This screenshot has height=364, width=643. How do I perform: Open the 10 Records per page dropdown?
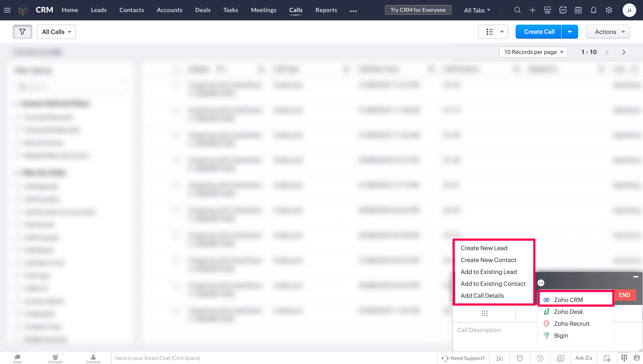(533, 52)
